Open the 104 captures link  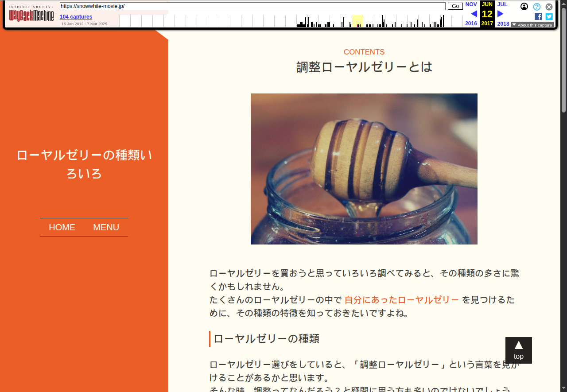pyautogui.click(x=76, y=17)
